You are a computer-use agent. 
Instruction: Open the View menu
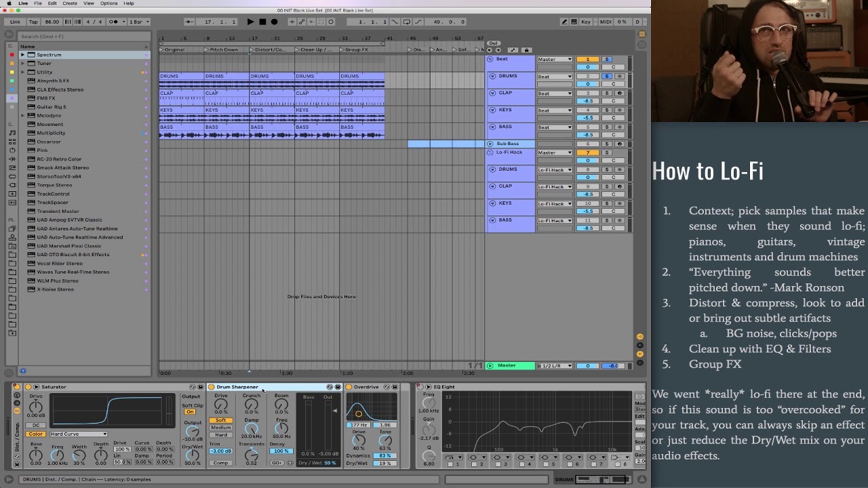(x=89, y=3)
